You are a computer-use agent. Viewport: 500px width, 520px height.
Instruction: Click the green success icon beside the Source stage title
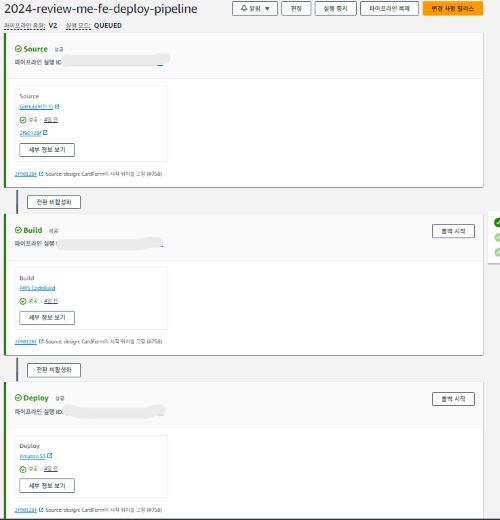18,49
